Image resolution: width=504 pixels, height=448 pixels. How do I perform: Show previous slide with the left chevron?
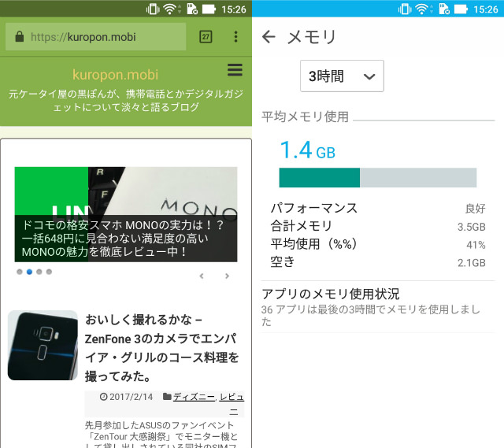coord(202,276)
